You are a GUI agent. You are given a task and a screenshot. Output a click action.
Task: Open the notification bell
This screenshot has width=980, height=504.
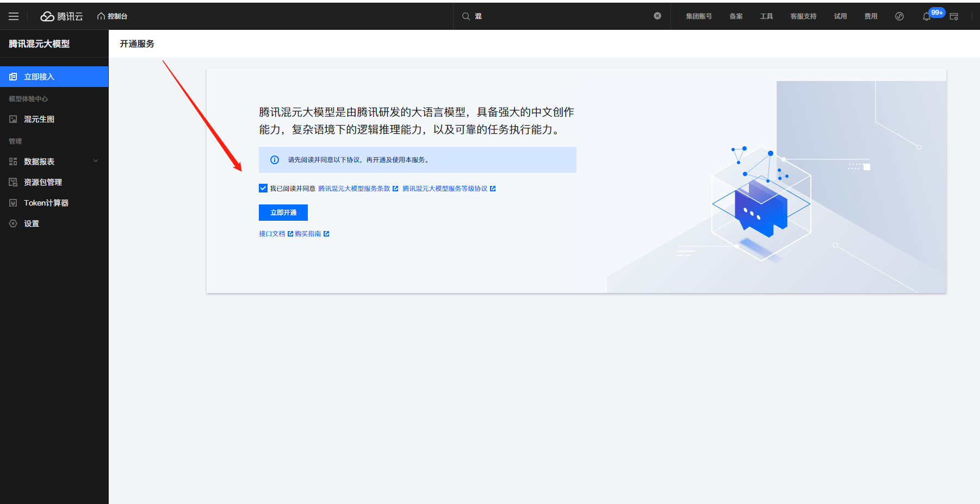click(926, 17)
